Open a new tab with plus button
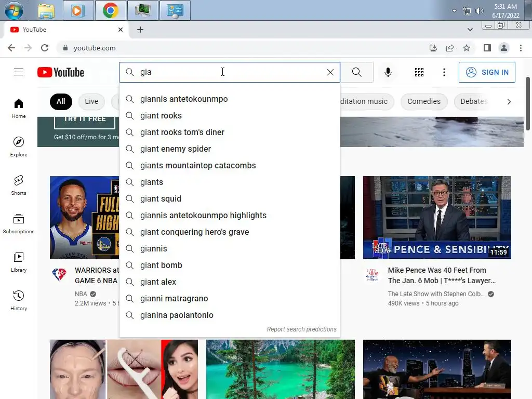 coord(140,30)
